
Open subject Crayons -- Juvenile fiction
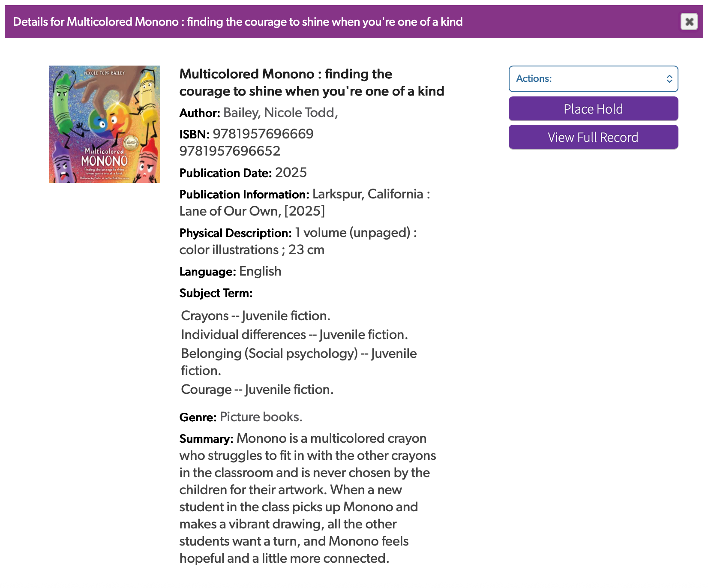[255, 316]
